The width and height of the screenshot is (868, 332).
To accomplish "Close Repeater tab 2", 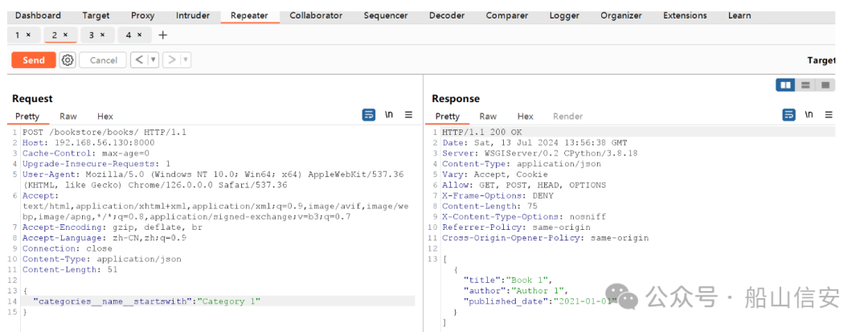I will [x=65, y=35].
